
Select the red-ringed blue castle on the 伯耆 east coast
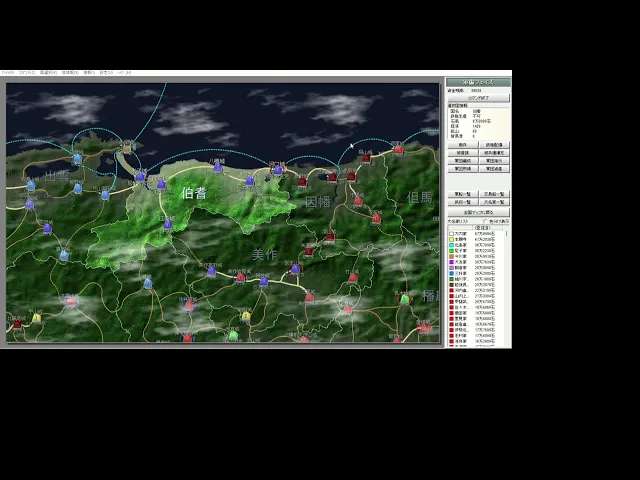(278, 170)
